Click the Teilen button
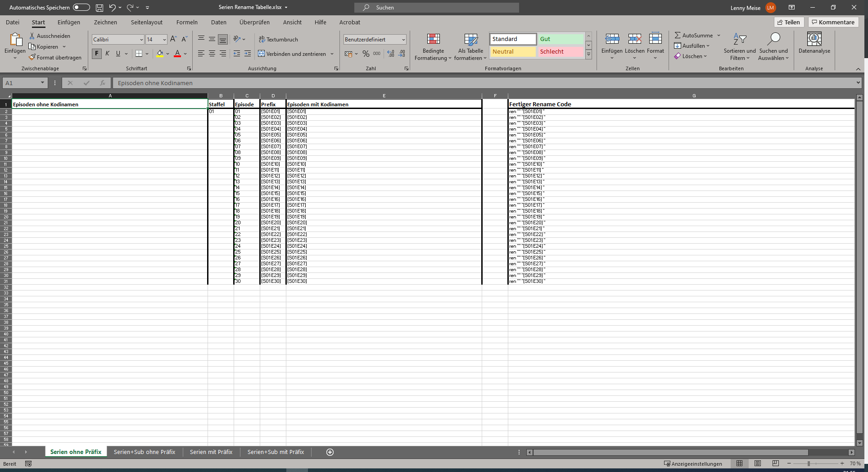 tap(789, 22)
